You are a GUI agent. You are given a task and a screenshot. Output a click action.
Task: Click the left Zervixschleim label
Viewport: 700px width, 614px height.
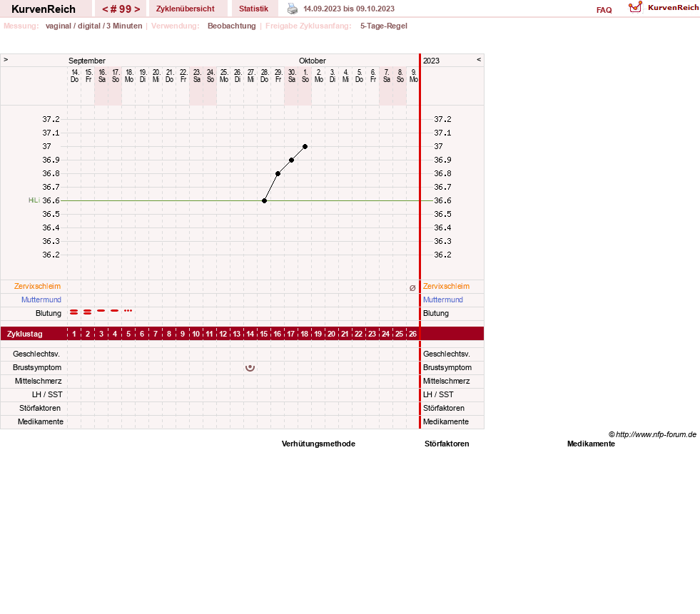coord(38,286)
